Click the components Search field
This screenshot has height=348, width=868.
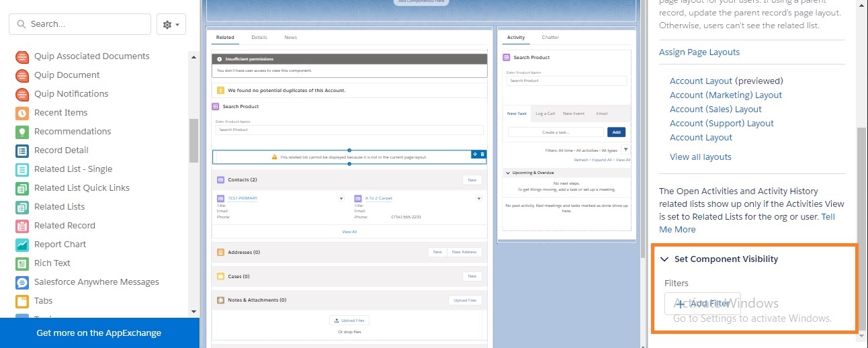coord(80,24)
